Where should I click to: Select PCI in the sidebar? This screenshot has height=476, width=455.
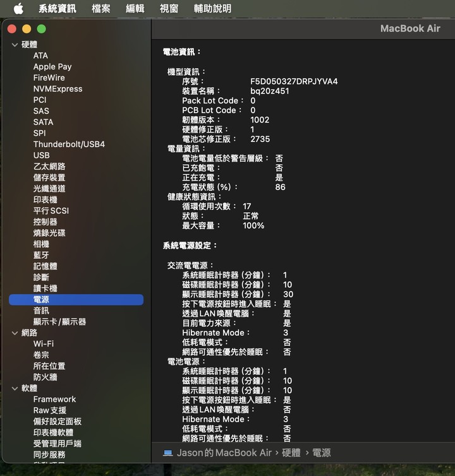[x=40, y=100]
